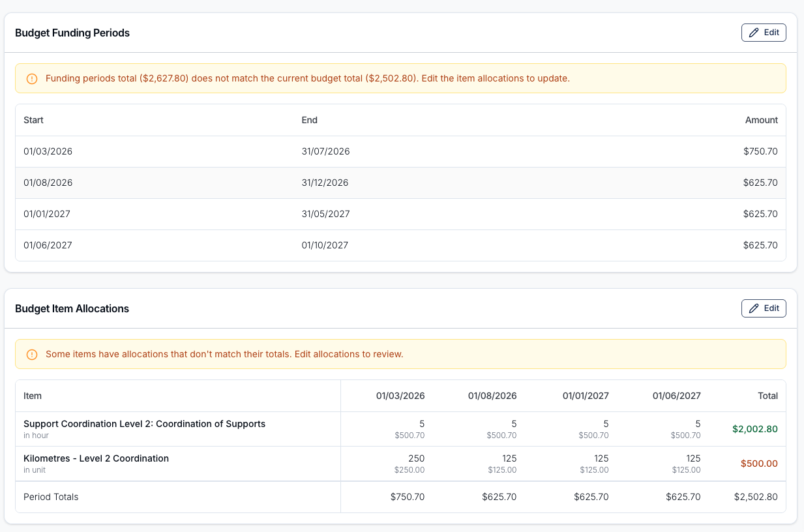Viewport: 804px width, 532px height.
Task: Select the funding period starting 01/03/2026
Action: tap(400, 151)
